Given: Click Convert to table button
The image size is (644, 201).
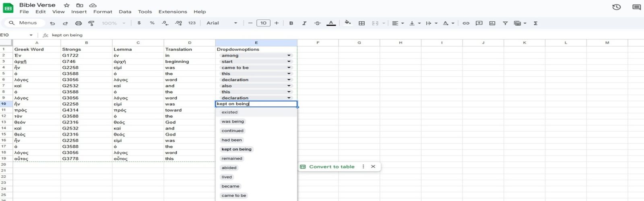Looking at the screenshot, I should pos(331,166).
